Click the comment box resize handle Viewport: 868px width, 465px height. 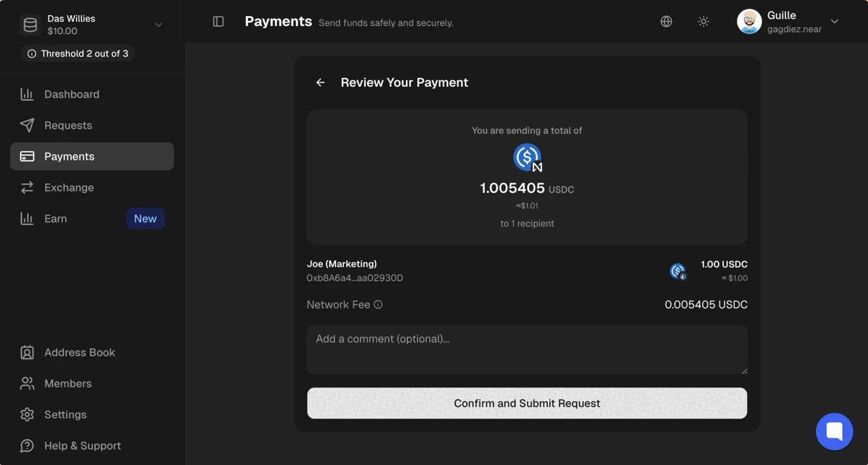point(744,372)
